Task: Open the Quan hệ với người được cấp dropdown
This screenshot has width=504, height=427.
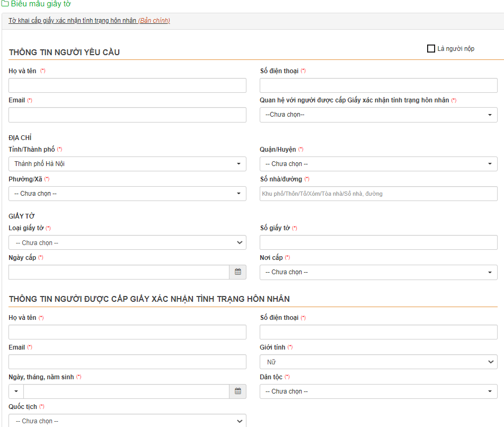Action: click(x=378, y=115)
